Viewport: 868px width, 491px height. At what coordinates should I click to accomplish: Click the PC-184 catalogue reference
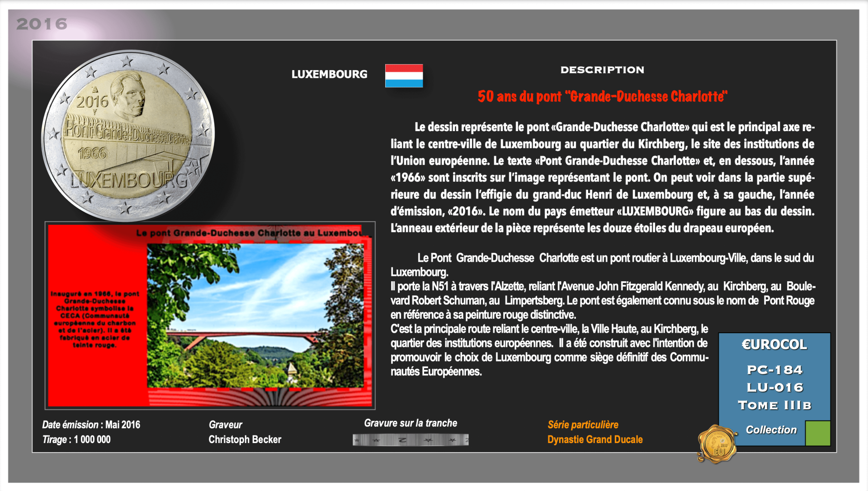click(774, 370)
